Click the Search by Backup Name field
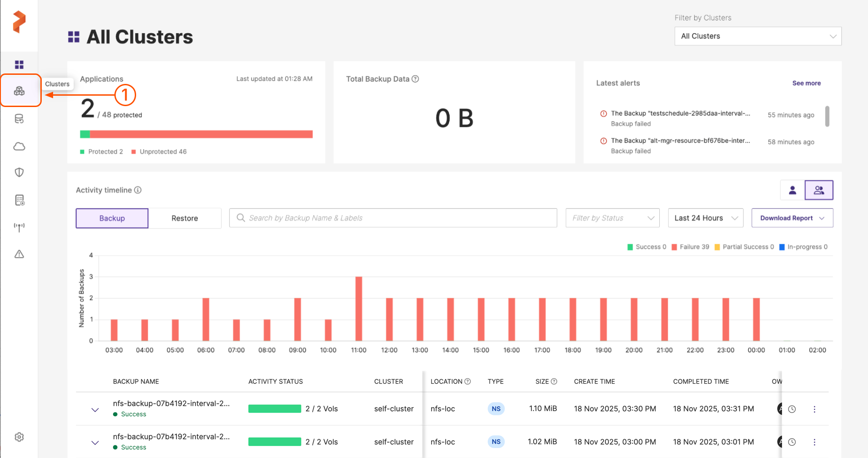Screen dimensions: 868x458 coord(393,218)
